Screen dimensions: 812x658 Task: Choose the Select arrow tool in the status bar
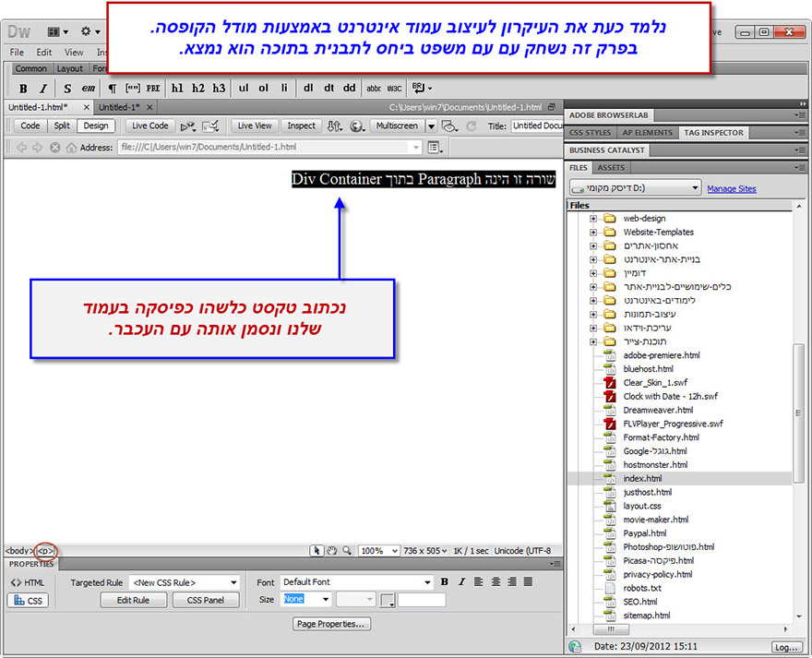[316, 551]
